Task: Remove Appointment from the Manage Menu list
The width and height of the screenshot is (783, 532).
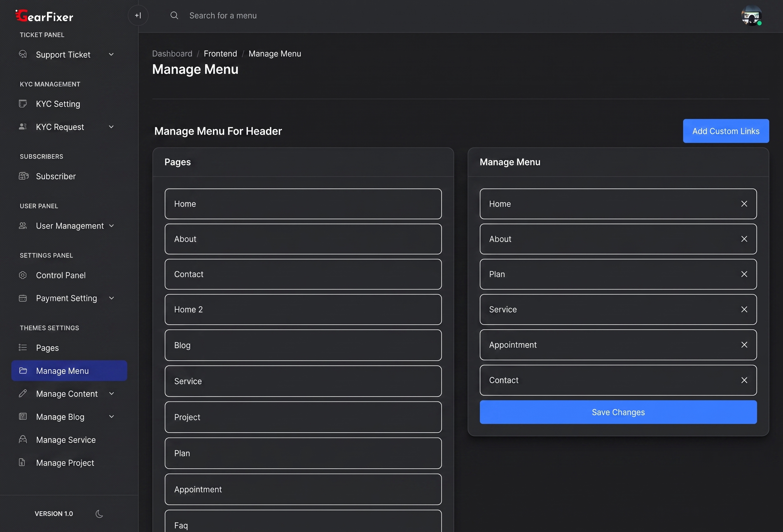Action: pyautogui.click(x=744, y=345)
